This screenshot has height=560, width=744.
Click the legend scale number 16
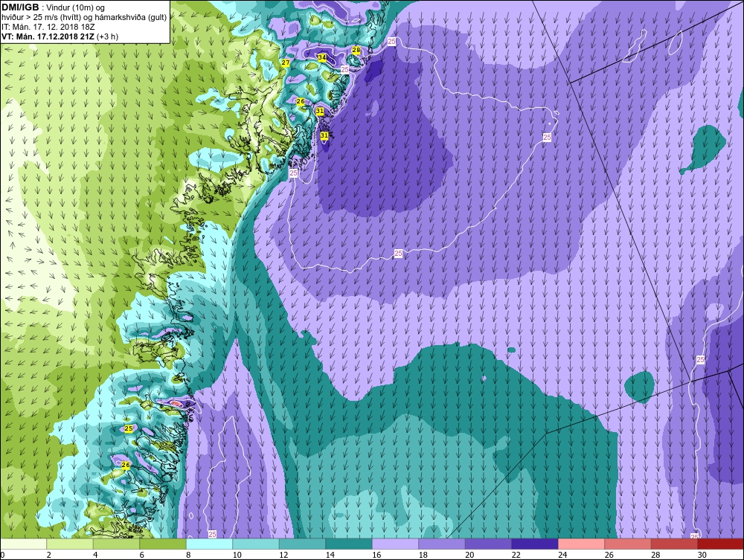click(x=376, y=555)
